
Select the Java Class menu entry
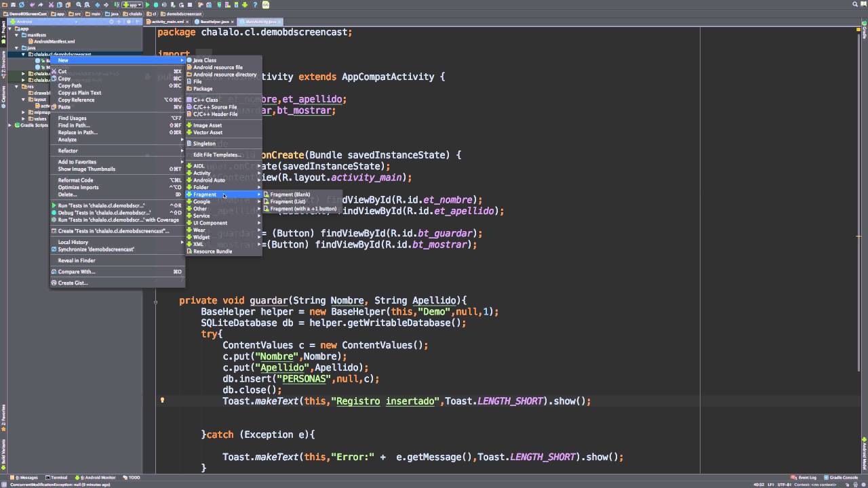tap(224, 60)
